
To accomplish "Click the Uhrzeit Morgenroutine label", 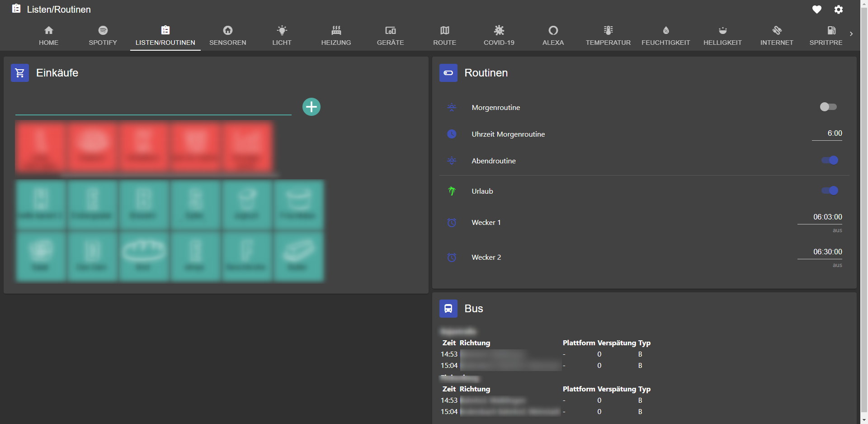I will 508,134.
